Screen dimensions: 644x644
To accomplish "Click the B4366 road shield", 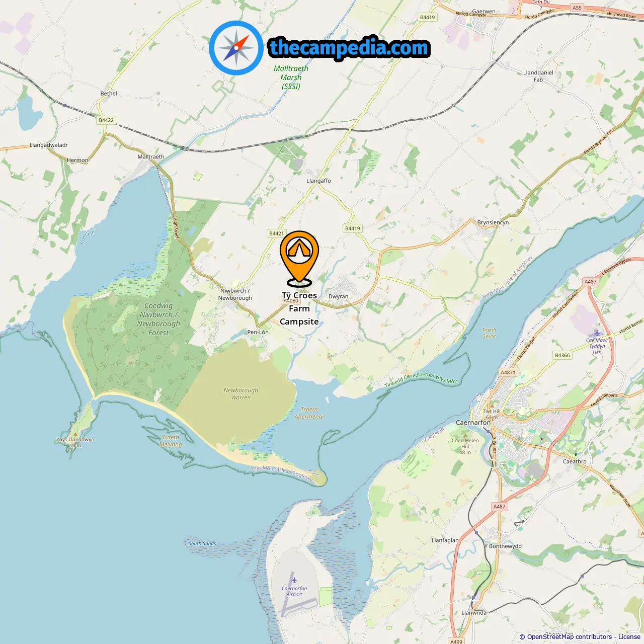I will [562, 355].
